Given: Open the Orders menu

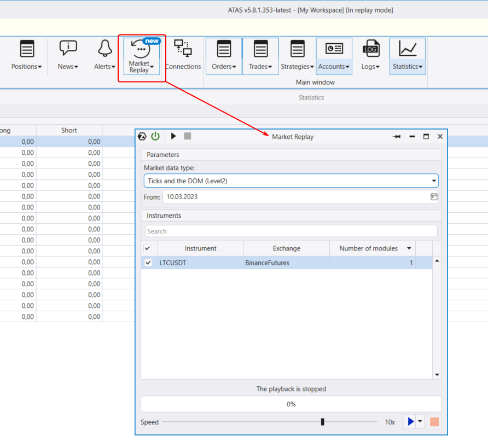Looking at the screenshot, I should (x=224, y=67).
